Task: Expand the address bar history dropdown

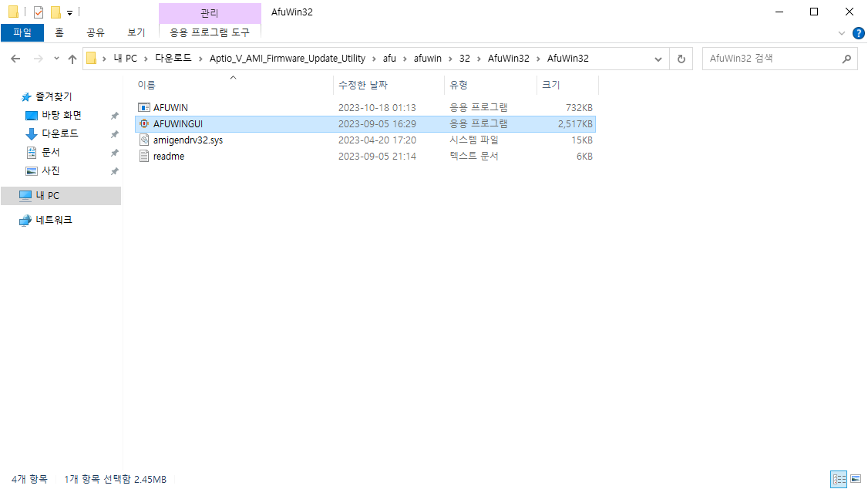Action: pyautogui.click(x=658, y=59)
